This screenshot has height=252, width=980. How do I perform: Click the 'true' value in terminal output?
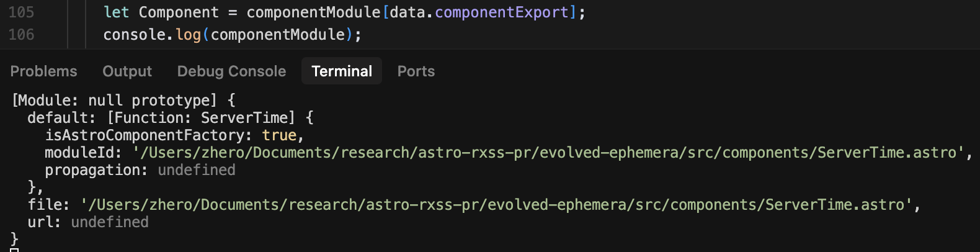point(279,135)
